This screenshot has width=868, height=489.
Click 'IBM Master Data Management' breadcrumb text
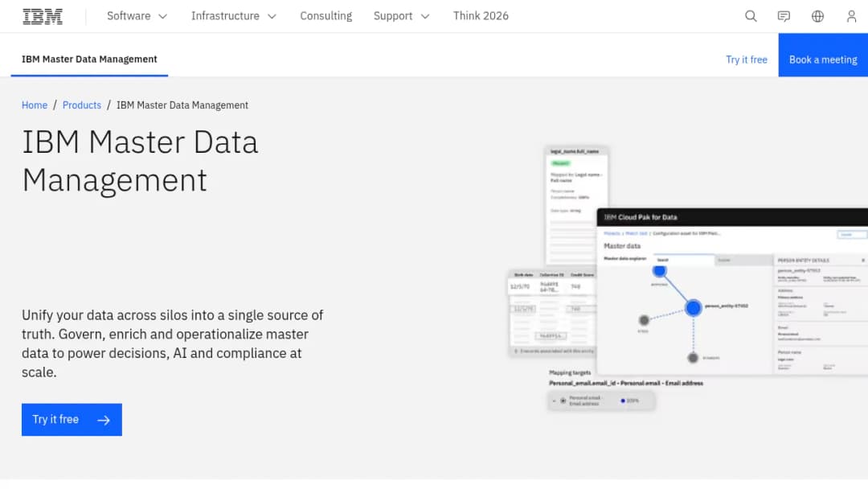182,105
